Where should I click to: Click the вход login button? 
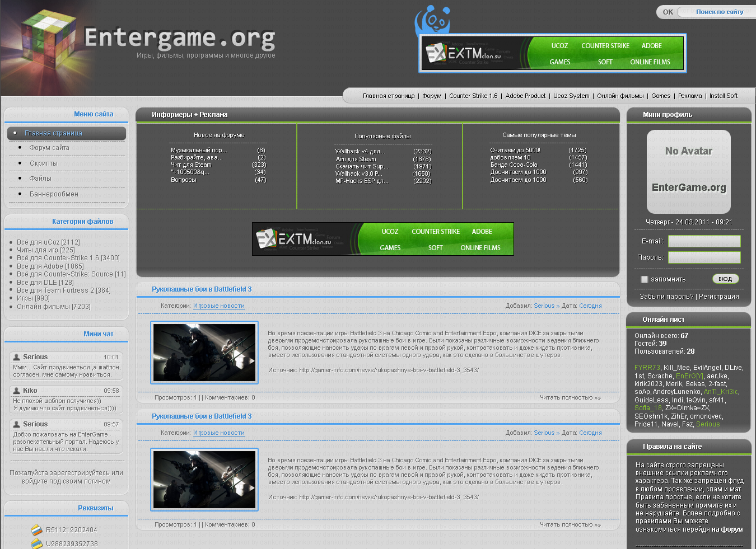(725, 279)
